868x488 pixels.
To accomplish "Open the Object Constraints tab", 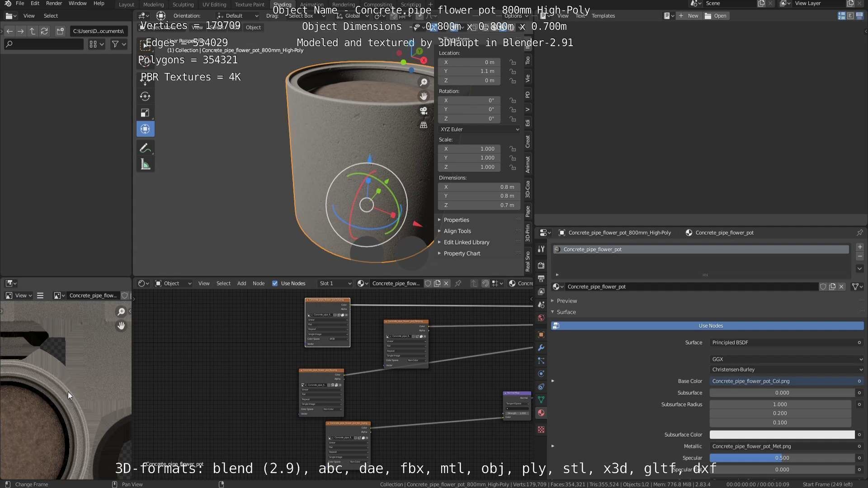I will pyautogui.click(x=541, y=387).
